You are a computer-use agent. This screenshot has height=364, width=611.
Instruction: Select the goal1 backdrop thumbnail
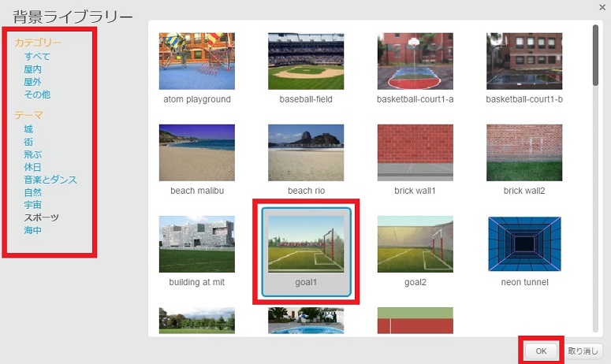(x=306, y=244)
